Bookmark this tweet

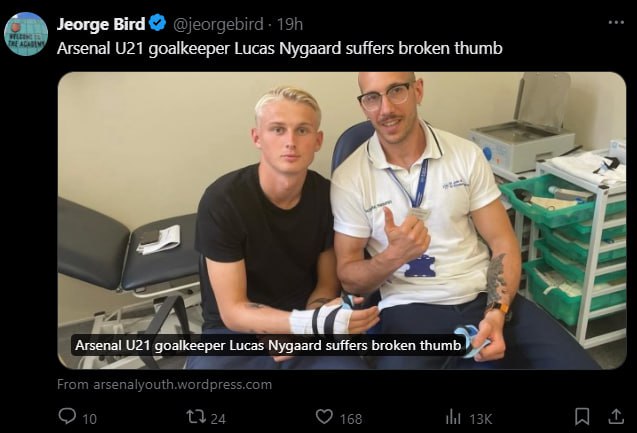(x=582, y=417)
